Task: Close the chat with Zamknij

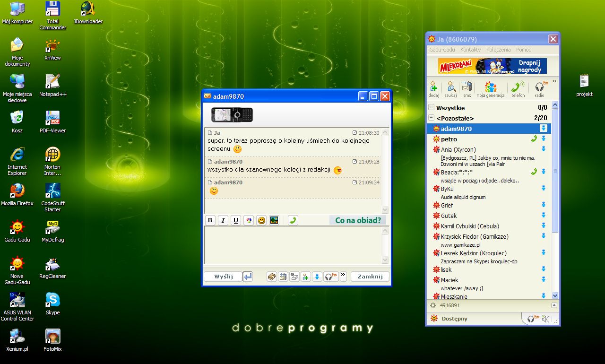Action: (x=370, y=276)
